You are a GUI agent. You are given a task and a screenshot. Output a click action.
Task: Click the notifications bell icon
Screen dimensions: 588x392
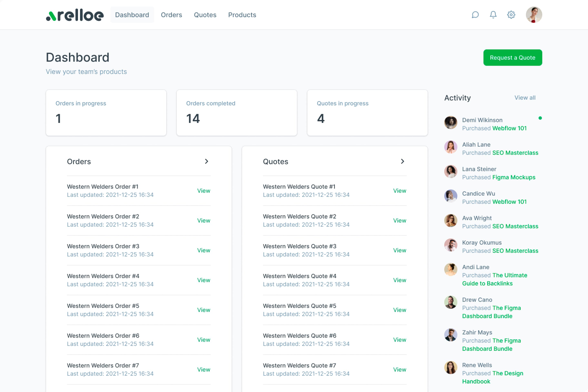coord(493,15)
